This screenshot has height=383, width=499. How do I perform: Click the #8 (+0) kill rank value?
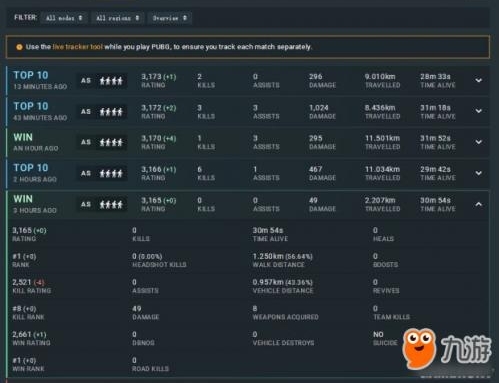[24, 309]
